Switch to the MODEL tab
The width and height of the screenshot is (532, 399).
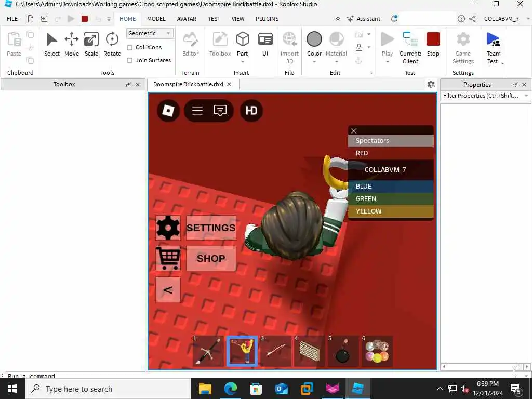156,19
